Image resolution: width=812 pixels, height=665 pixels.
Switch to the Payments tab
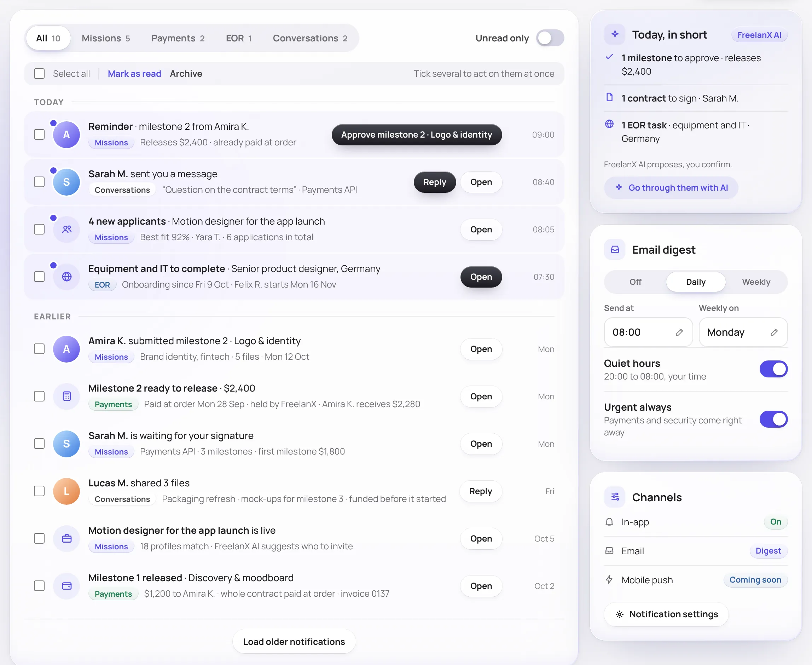178,38
